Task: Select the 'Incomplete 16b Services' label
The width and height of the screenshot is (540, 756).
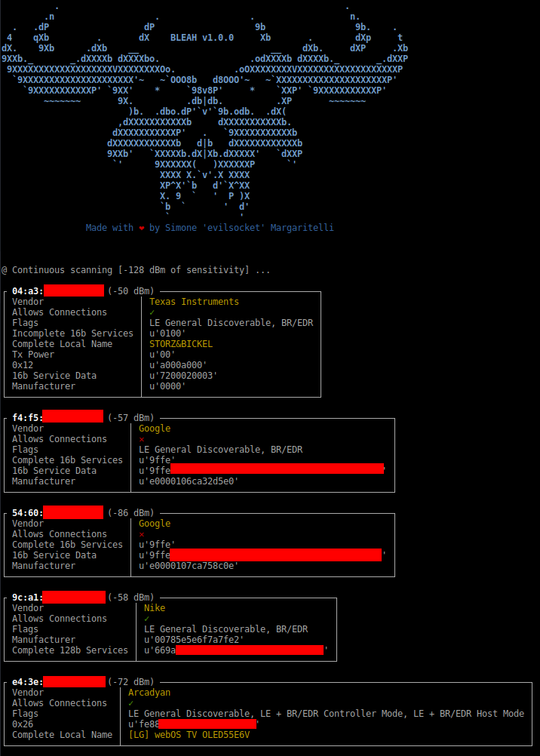Action: pos(73,333)
